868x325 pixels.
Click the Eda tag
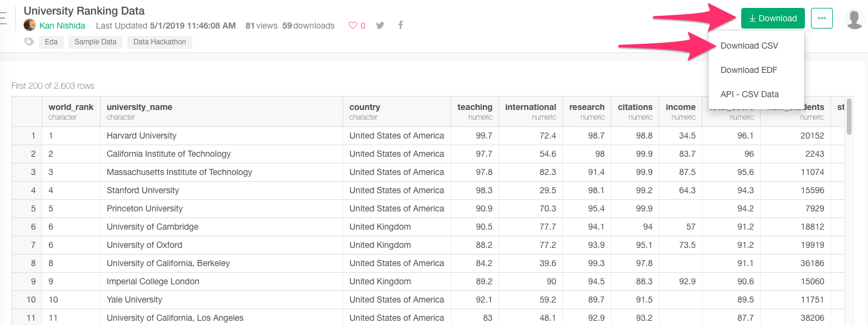52,42
